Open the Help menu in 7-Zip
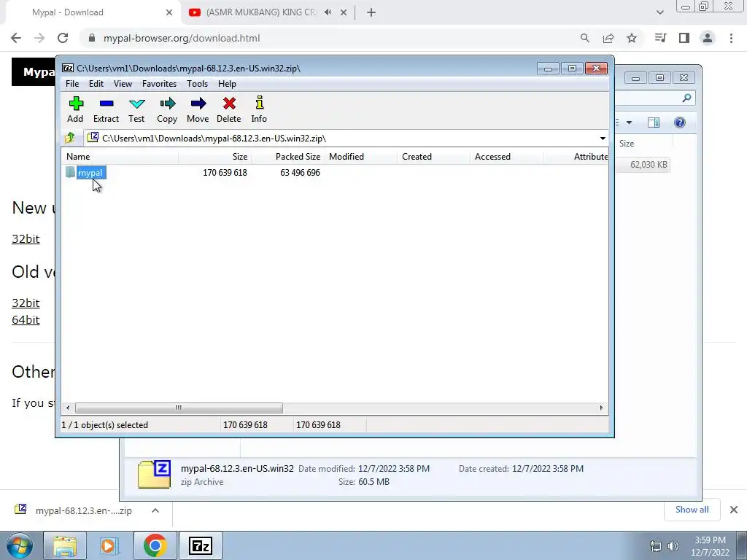 pyautogui.click(x=228, y=84)
